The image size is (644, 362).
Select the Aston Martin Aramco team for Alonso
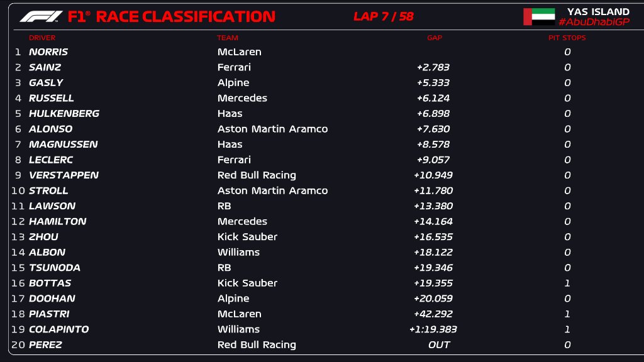click(273, 129)
